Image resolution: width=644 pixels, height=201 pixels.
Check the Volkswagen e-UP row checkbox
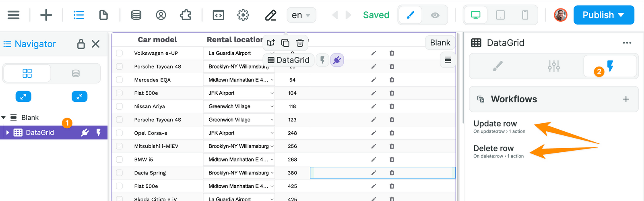pos(119,53)
